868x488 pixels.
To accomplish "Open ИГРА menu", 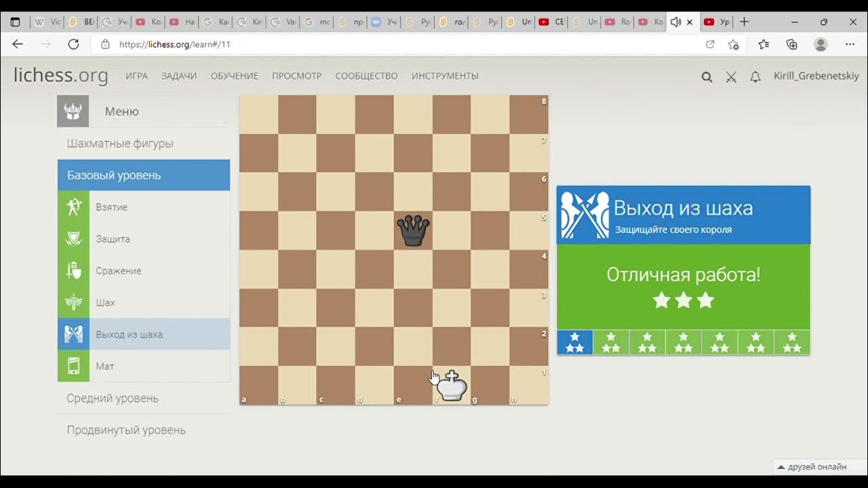I will tap(136, 76).
